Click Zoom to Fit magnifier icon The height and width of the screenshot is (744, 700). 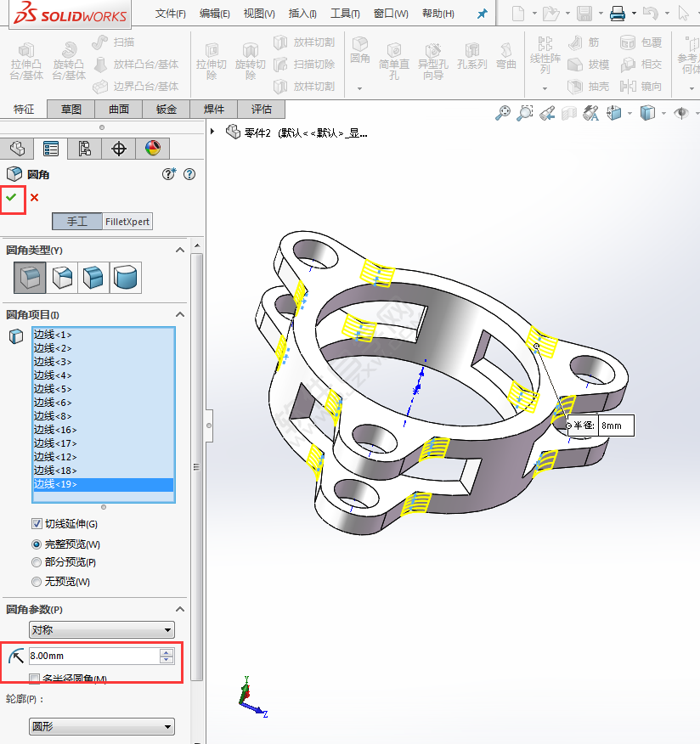tap(503, 113)
